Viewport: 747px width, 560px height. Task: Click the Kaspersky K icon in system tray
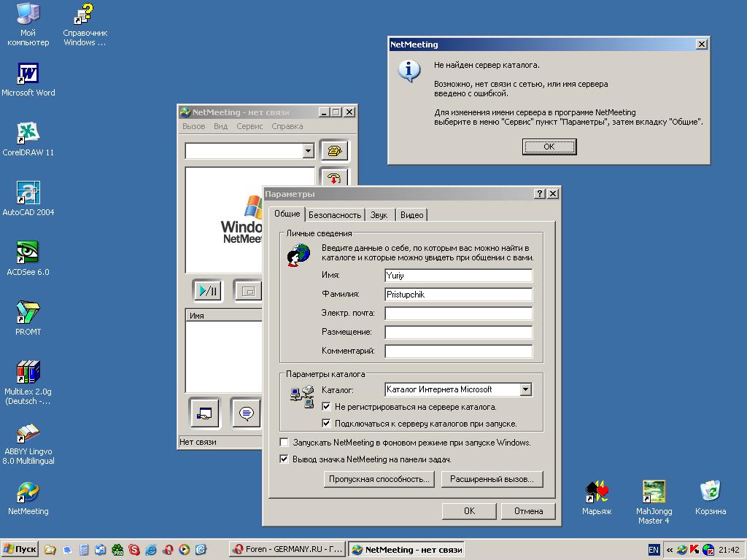[694, 550]
